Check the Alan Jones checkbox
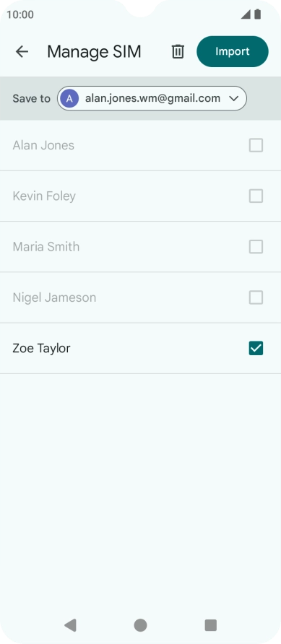This screenshot has height=644, width=281. (x=256, y=145)
